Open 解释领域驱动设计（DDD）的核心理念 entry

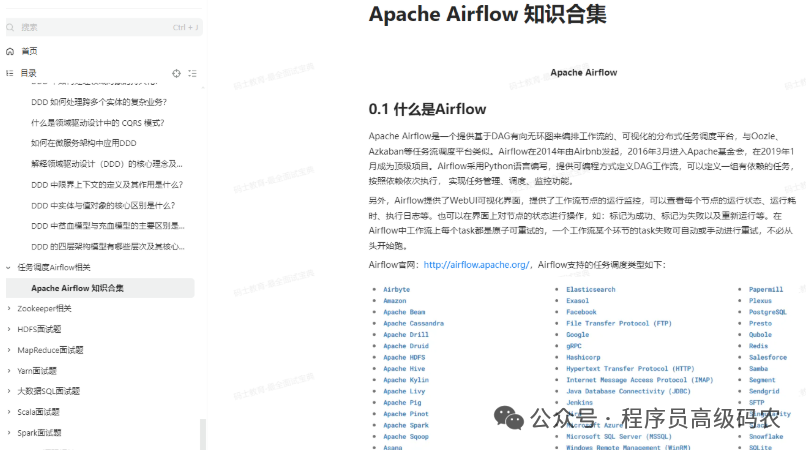point(107,164)
